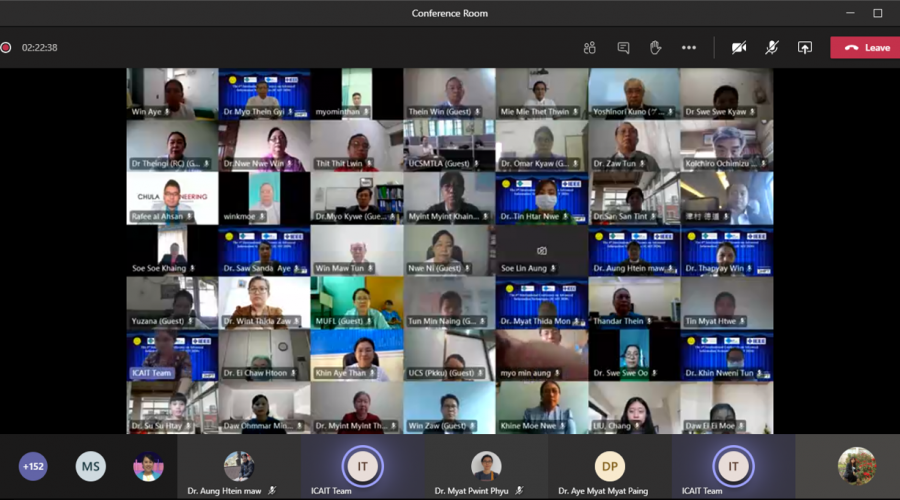Select Rafee al Ahsan's video tile
Screen dimensions: 900x500
pos(173,198)
